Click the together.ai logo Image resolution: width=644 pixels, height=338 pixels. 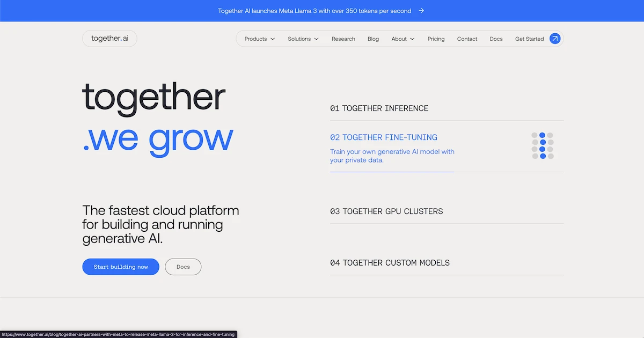[x=109, y=38]
